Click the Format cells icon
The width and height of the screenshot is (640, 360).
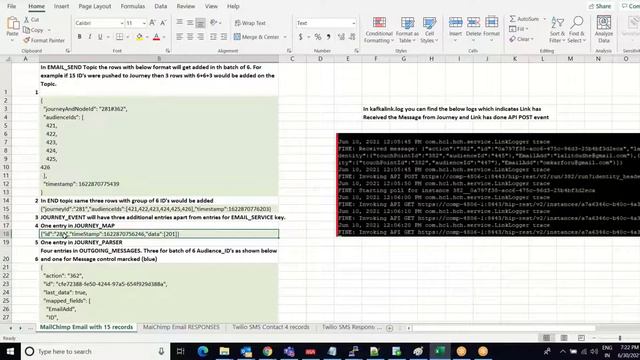pyautogui.click(x=491, y=22)
